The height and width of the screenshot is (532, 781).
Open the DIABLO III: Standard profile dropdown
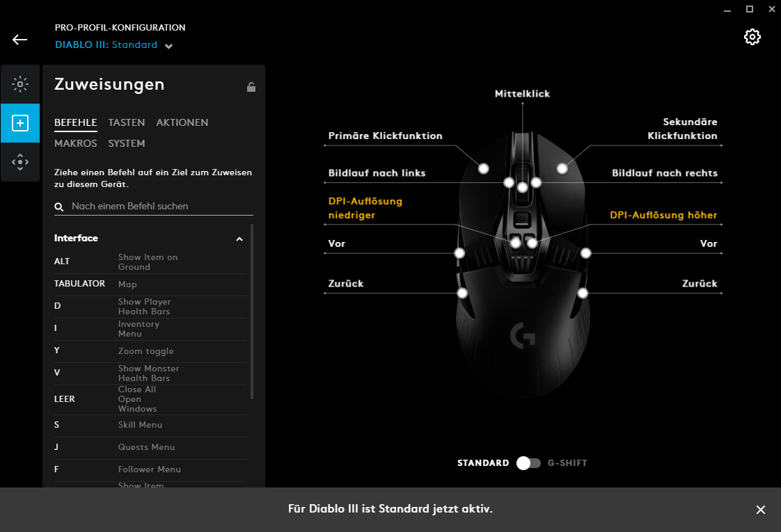point(113,45)
